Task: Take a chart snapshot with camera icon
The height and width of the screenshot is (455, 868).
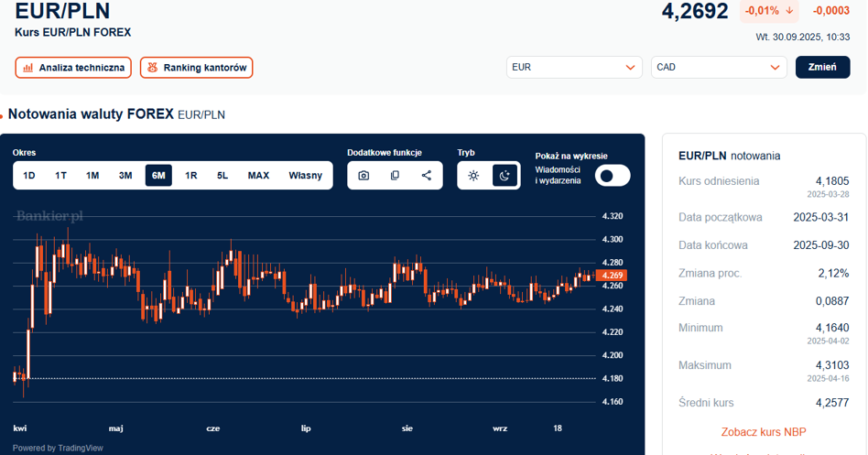Action: [x=363, y=176]
